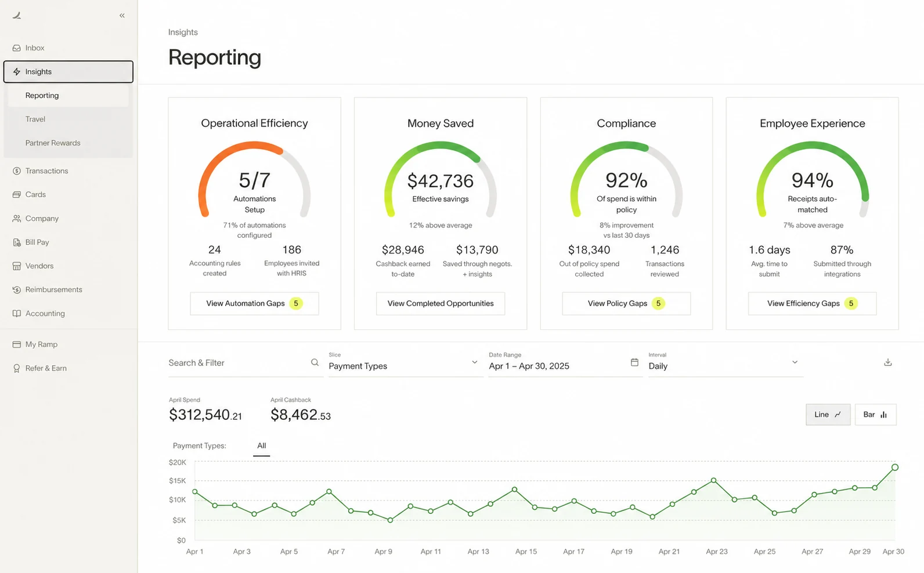Switch chart to Line view

point(828,415)
